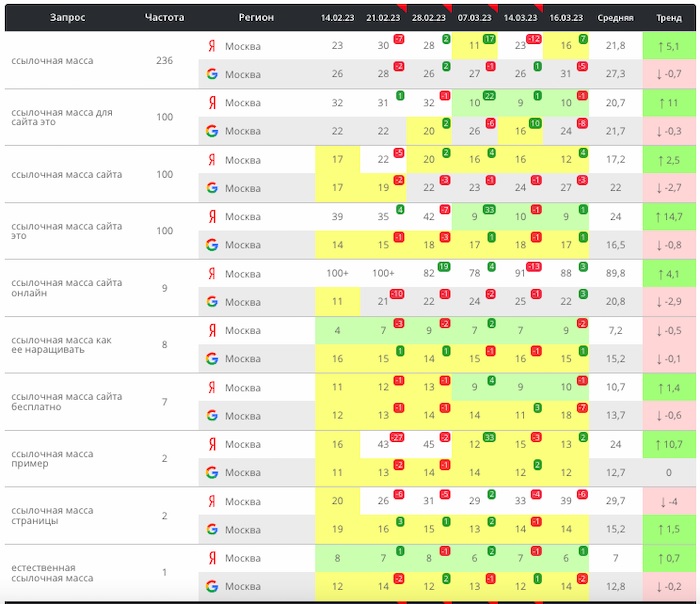Open the 'ссылочная масса как ее наращивать' query
The width and height of the screenshot is (700, 604).
(x=61, y=345)
